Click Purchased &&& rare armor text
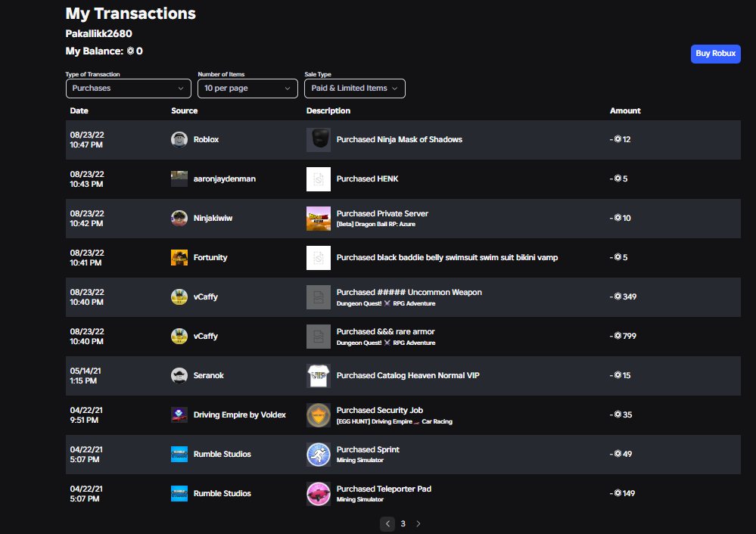Image resolution: width=756 pixels, height=534 pixels. (x=386, y=331)
